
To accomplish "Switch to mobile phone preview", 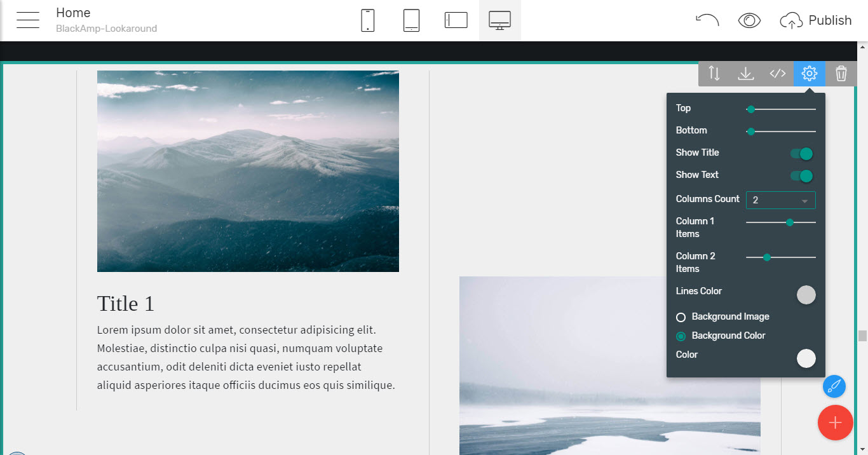I will [x=367, y=20].
